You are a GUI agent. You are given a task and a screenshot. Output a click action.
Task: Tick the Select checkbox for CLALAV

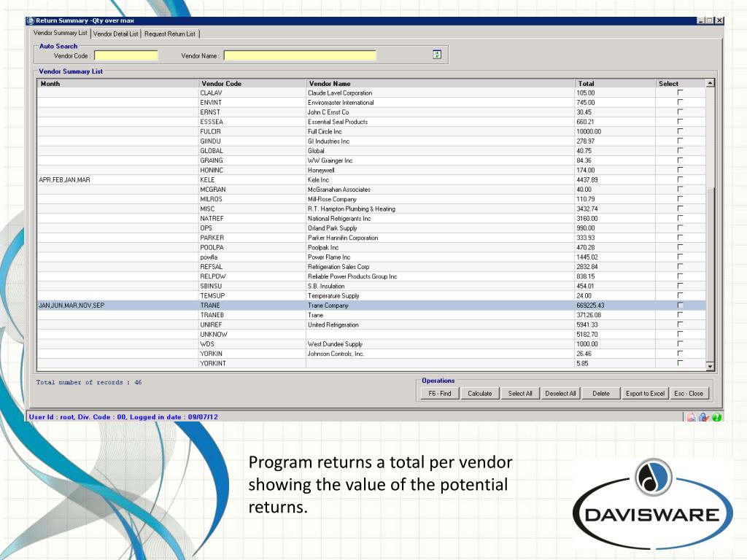680,92
